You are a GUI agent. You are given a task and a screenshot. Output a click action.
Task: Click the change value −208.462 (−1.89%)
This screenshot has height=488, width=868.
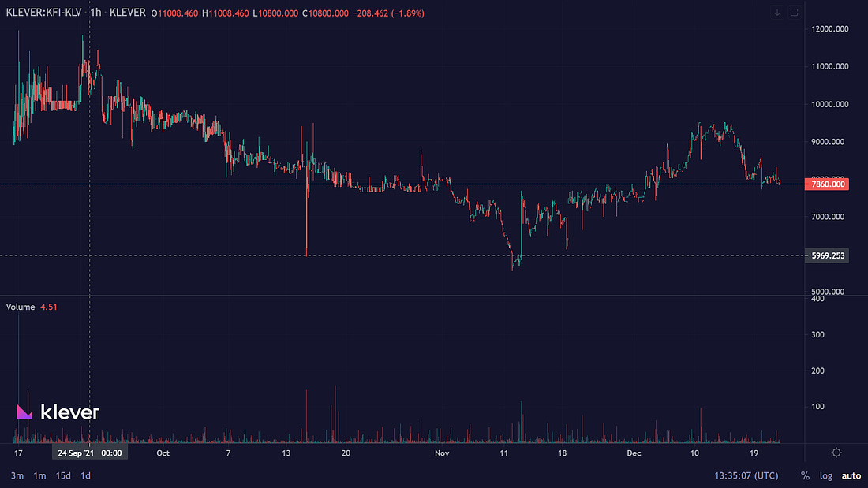pos(388,13)
